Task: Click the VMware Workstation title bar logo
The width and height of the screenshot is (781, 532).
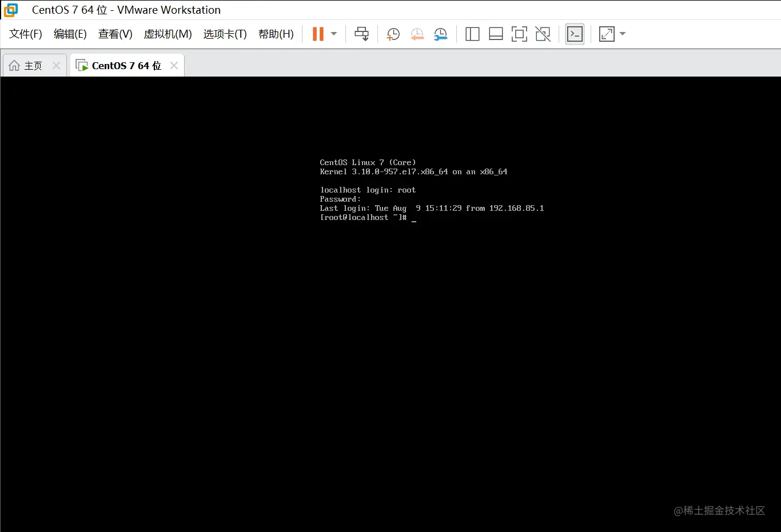Action: pyautogui.click(x=11, y=10)
